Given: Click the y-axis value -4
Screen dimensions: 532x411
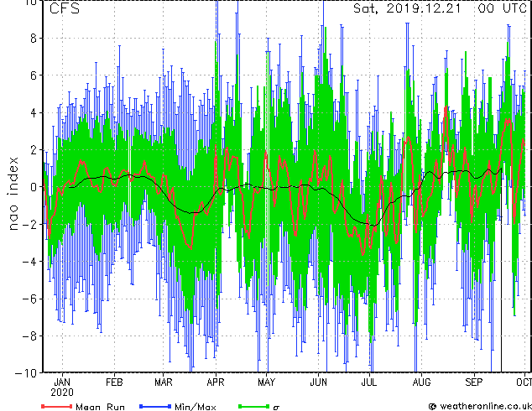Looking at the screenshot, I should pos(29,262).
